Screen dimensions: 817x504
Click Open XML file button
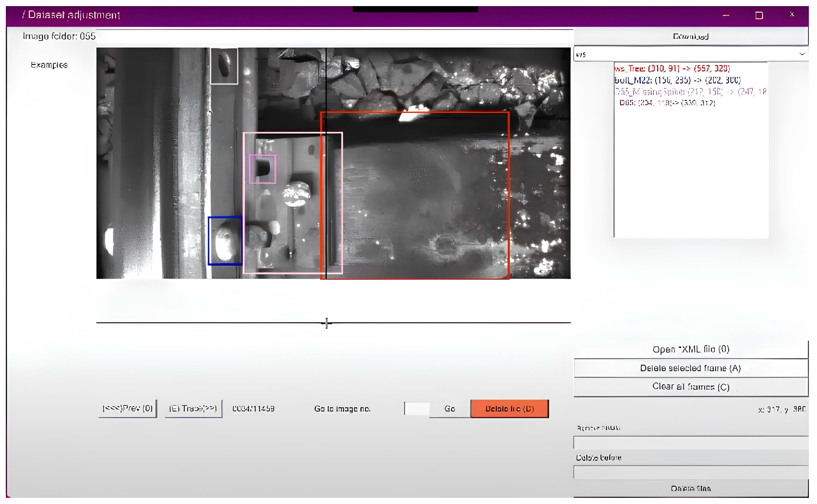[690, 349]
